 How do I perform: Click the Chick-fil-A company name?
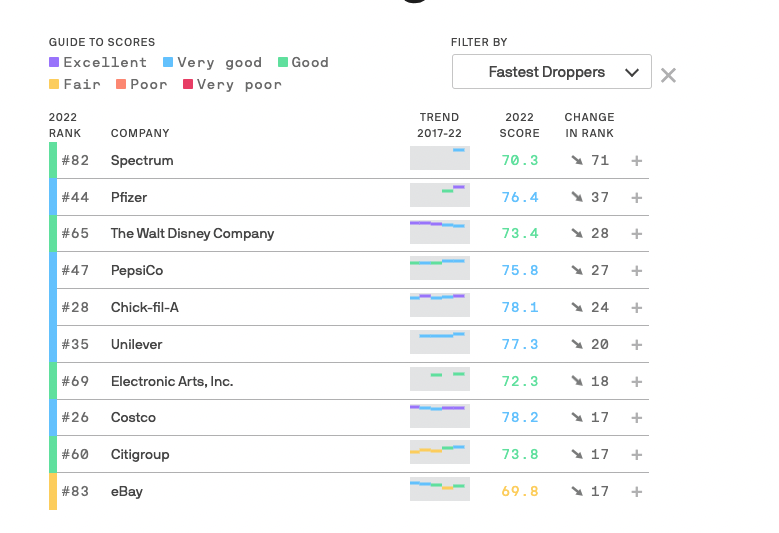point(145,308)
